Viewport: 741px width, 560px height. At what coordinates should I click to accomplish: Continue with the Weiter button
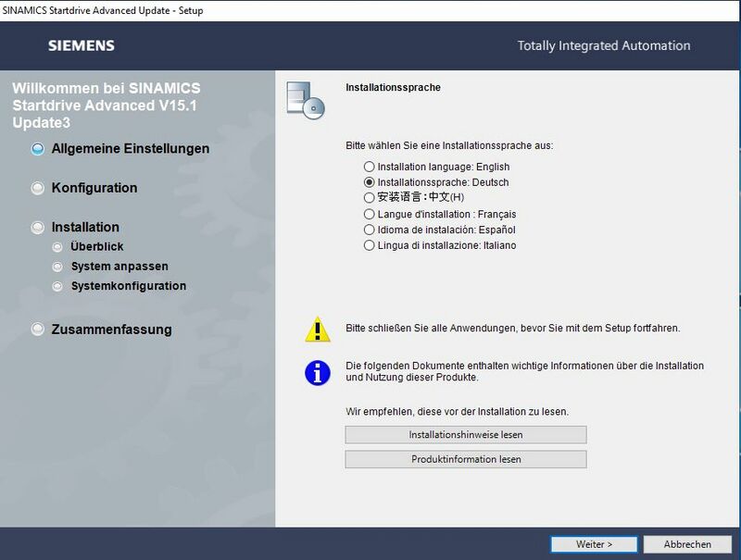(x=593, y=544)
